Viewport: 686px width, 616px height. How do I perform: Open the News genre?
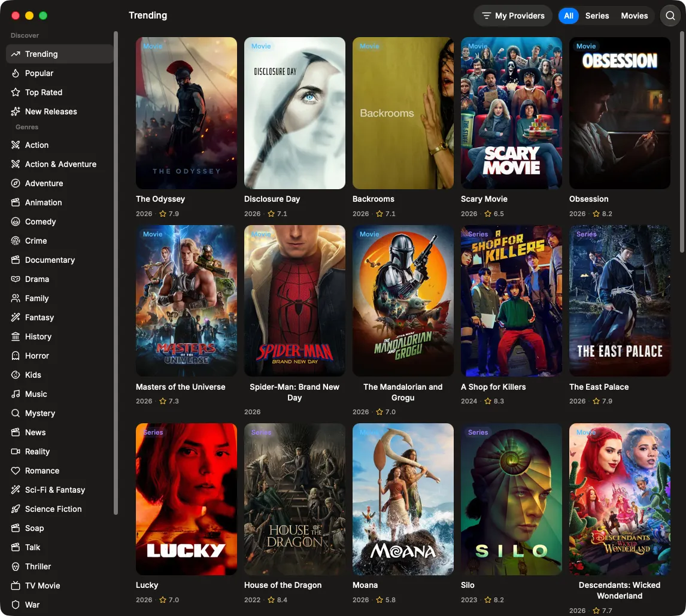pyautogui.click(x=59, y=432)
